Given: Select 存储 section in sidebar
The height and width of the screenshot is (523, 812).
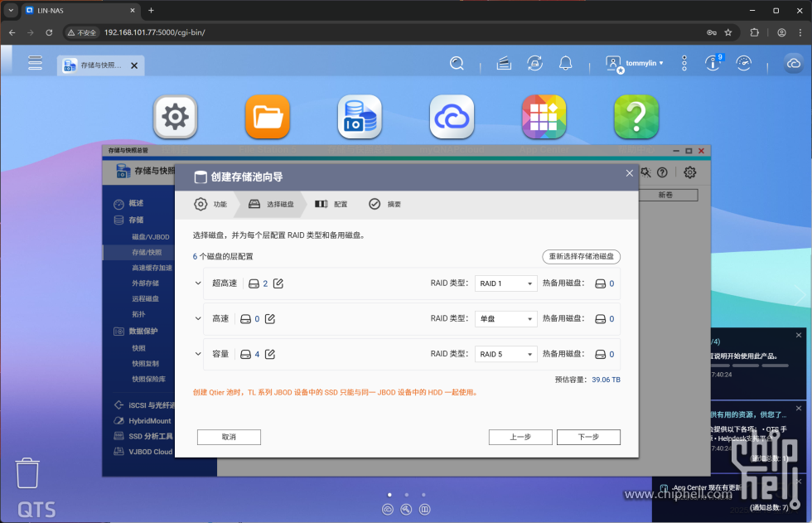Looking at the screenshot, I should [x=136, y=220].
